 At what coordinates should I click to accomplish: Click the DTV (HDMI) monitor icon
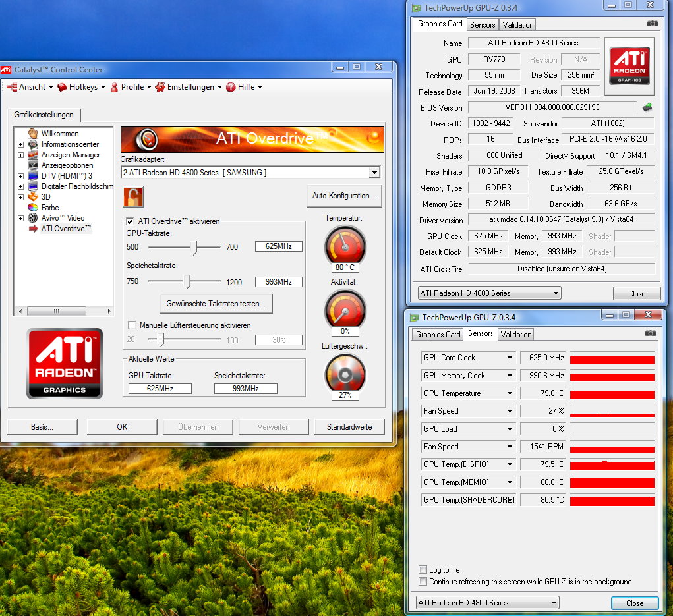tap(33, 176)
